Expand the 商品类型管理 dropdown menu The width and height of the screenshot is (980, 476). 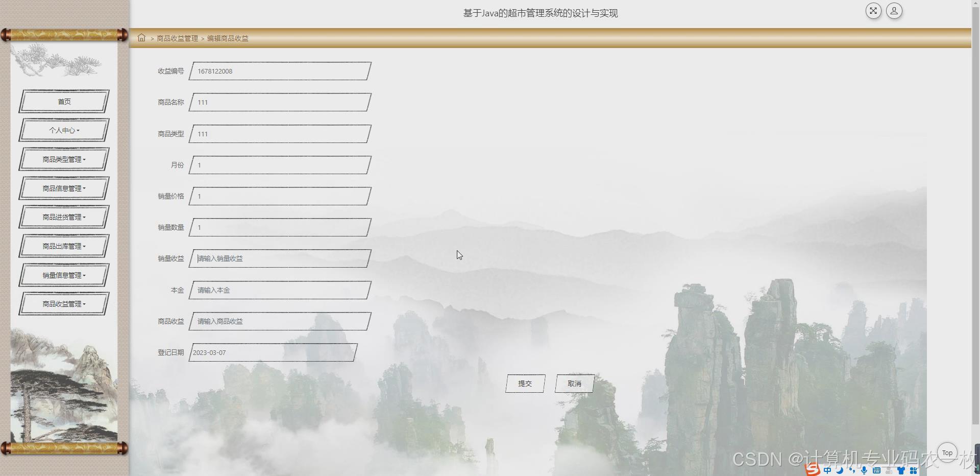(x=64, y=159)
